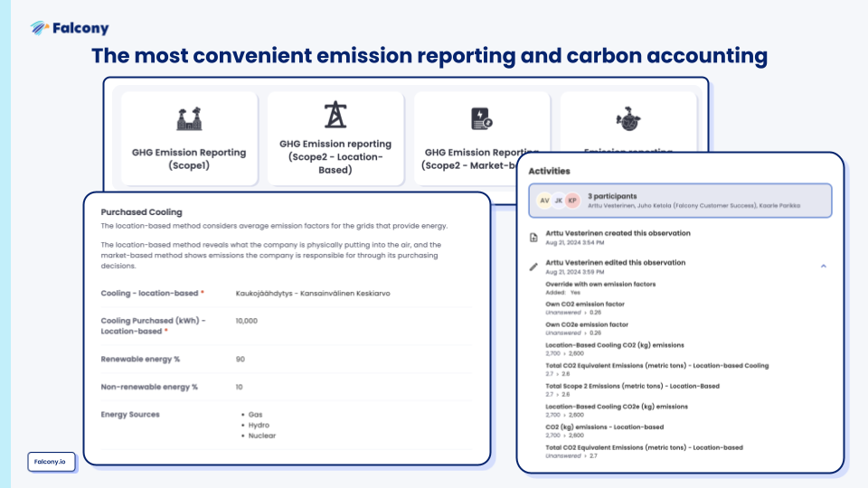Click the Cooling Purchased value 10,000
Screen dimensions: 868x488
point(246,321)
